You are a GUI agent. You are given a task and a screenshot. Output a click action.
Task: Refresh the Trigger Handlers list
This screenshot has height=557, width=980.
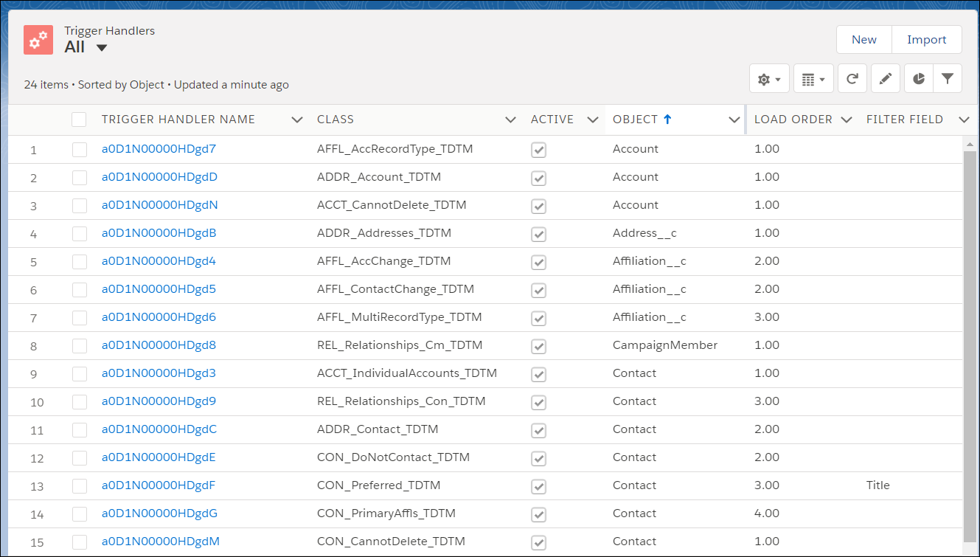tap(852, 78)
